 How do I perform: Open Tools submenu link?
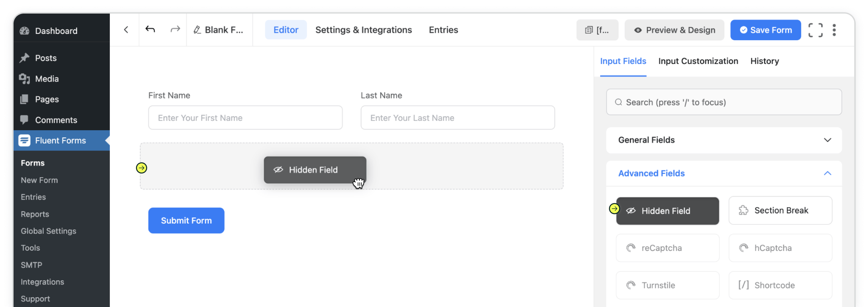[31, 248]
